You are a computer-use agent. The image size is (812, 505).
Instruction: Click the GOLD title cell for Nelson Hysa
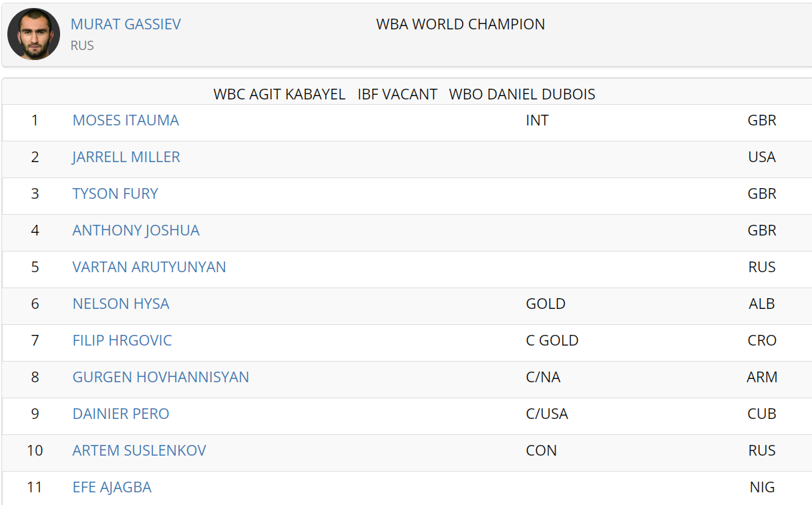[546, 304]
